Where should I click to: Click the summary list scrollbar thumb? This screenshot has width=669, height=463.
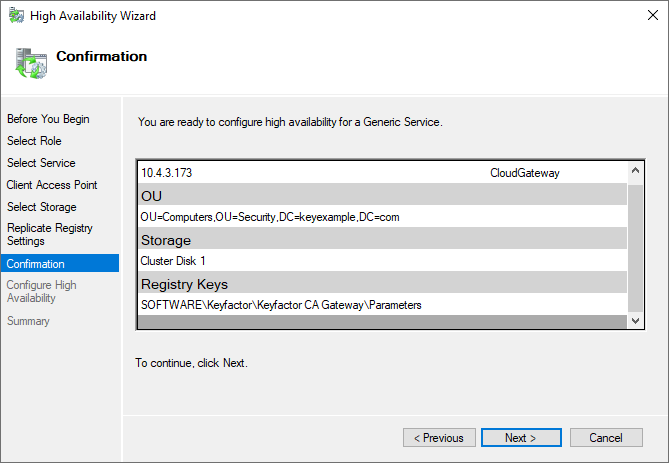point(635,247)
